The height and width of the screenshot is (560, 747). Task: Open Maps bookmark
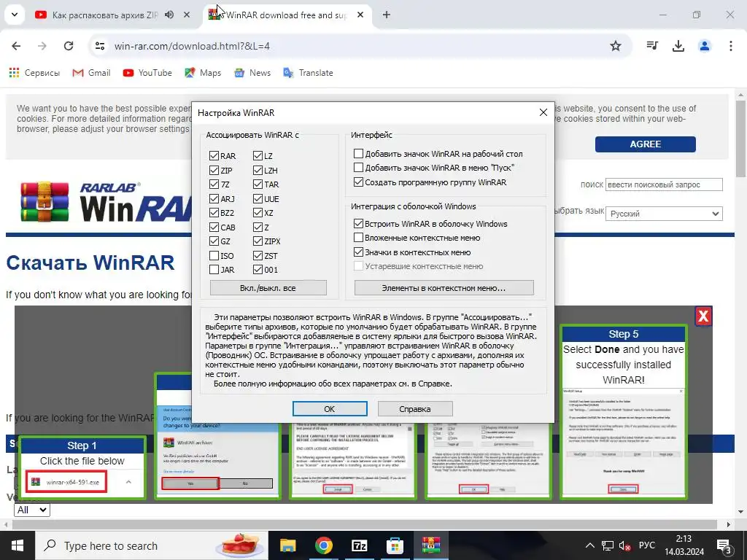tap(203, 73)
